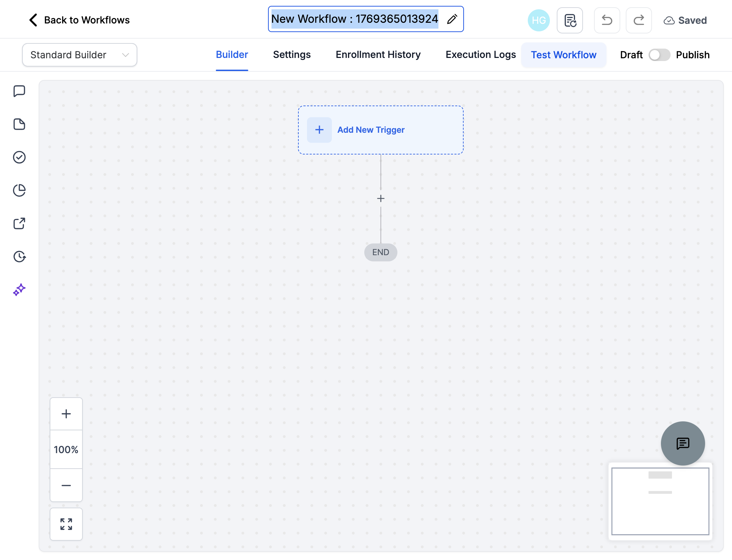This screenshot has width=732, height=560.
Task: Redo the last workflow change
Action: click(x=639, y=20)
